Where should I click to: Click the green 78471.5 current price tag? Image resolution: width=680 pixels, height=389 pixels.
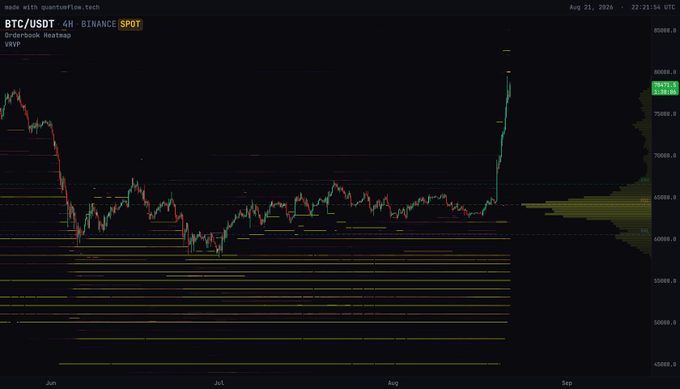[665, 88]
